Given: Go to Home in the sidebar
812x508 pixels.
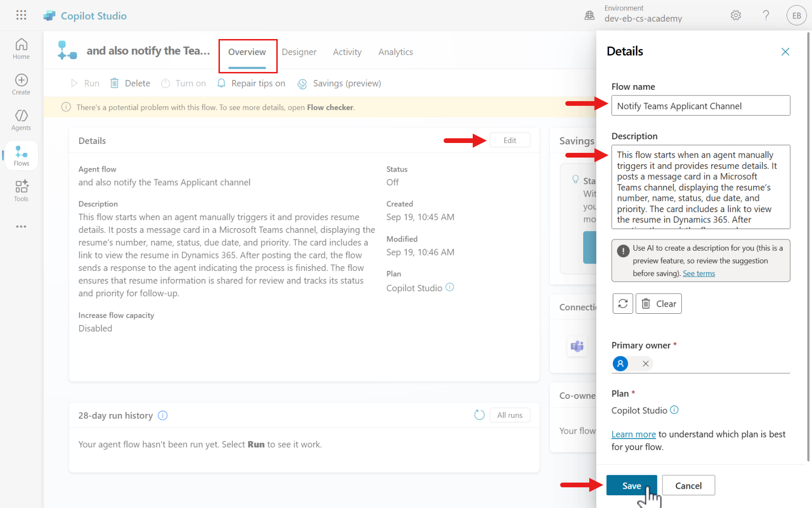Looking at the screenshot, I should click(21, 49).
